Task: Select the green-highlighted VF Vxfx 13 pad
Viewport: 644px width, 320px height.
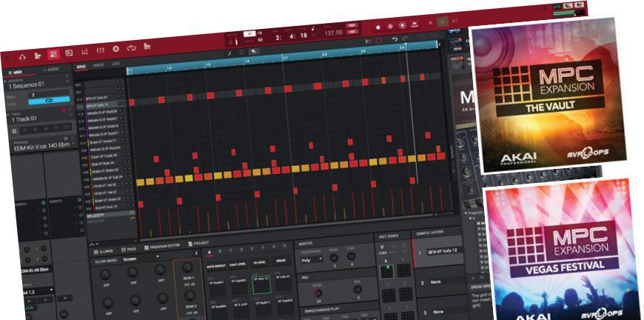Action: point(262,284)
